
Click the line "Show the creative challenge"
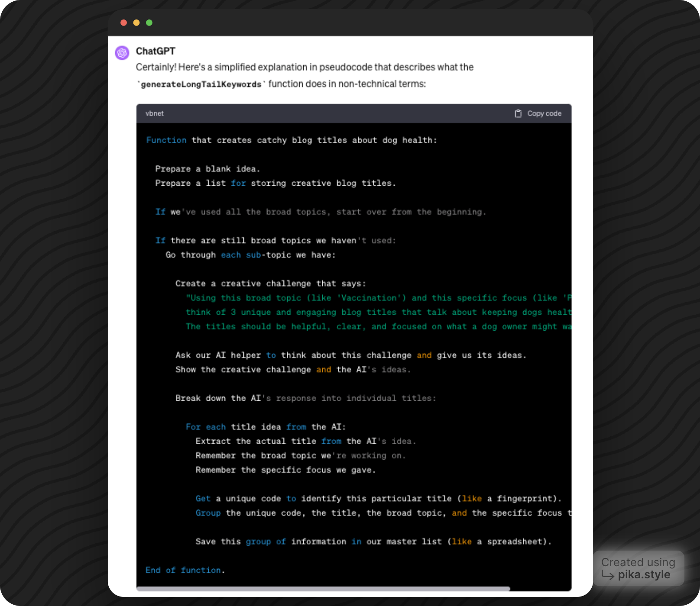(x=293, y=369)
